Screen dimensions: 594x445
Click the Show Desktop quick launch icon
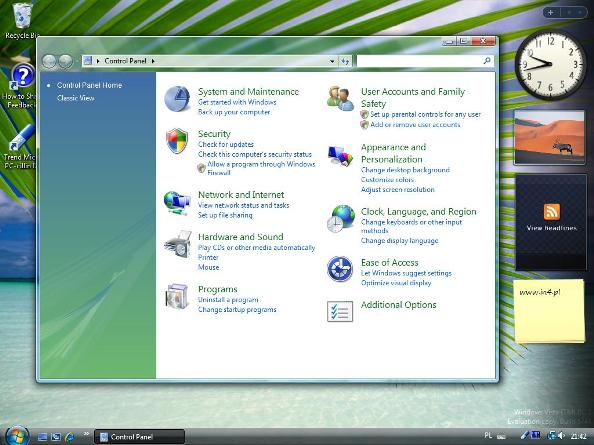42,437
